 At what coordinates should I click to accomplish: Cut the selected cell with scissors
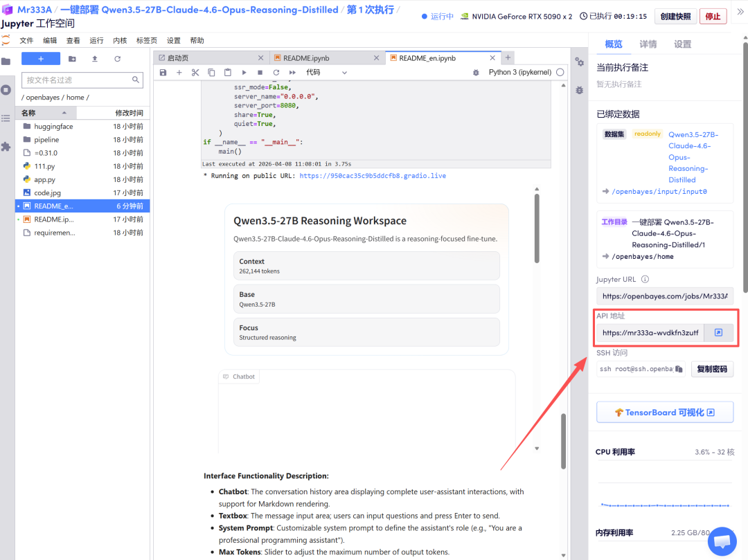[x=195, y=73]
